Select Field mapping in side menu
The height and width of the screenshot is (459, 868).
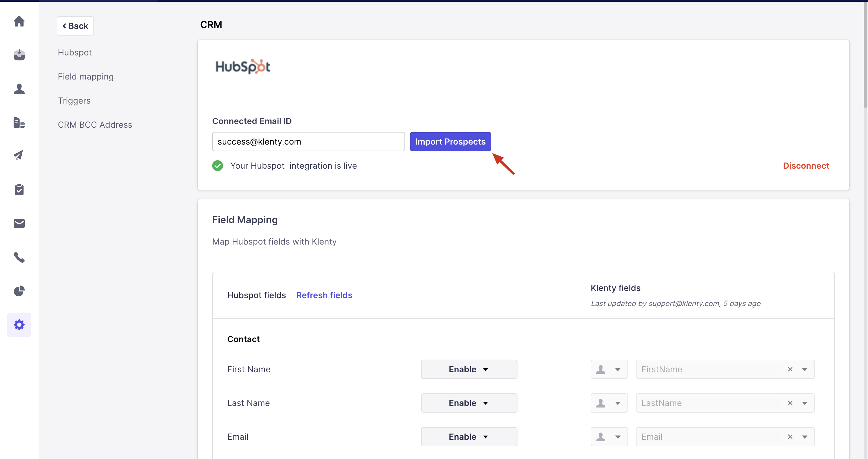[86, 77]
